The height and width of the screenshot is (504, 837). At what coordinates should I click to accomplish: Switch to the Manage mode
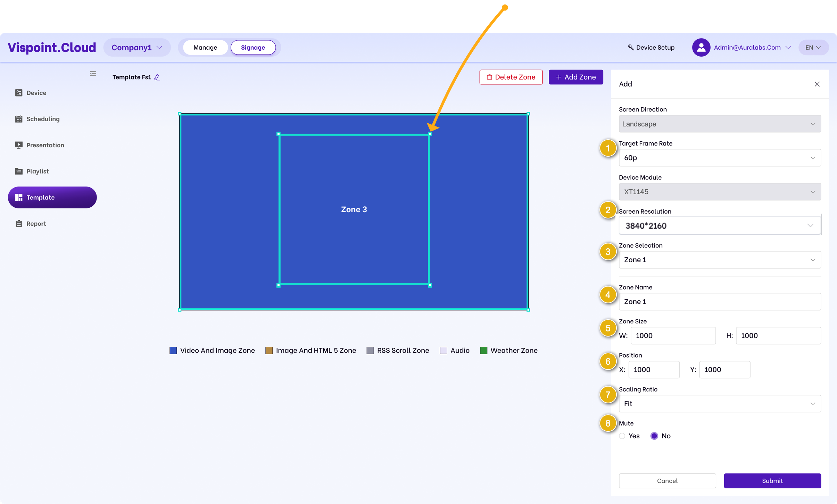205,48
